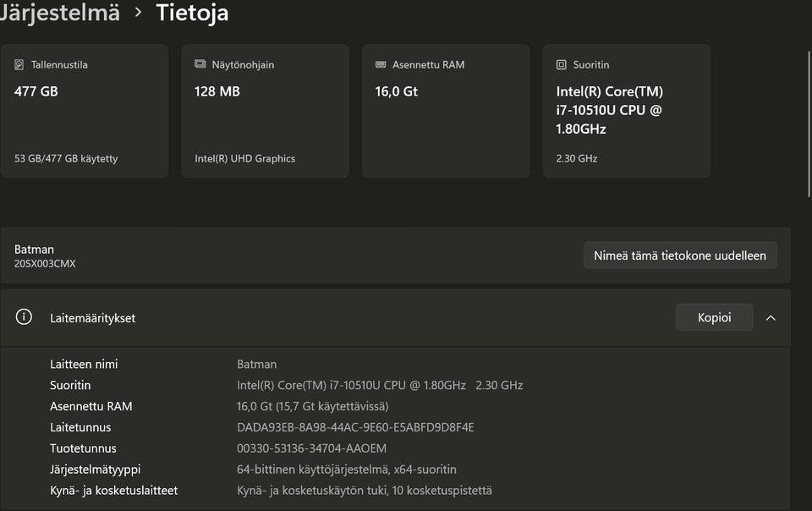Image resolution: width=812 pixels, height=511 pixels.
Task: Click the Tallennustila storage icon
Action: pyautogui.click(x=19, y=65)
